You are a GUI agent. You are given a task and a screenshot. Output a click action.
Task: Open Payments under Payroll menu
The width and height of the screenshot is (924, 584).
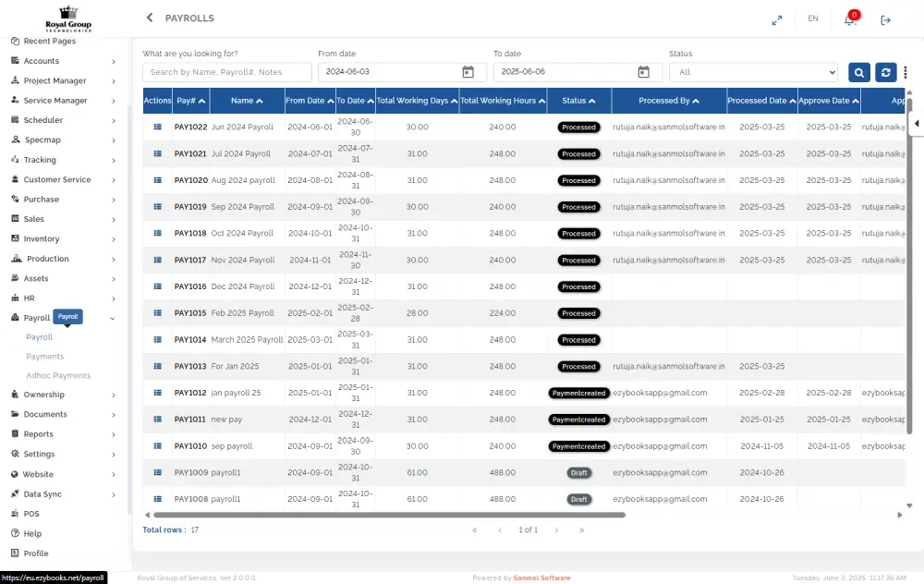click(45, 357)
